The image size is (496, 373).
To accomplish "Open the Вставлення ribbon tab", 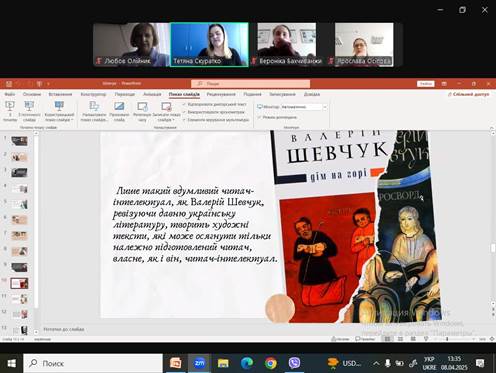I will (60, 94).
